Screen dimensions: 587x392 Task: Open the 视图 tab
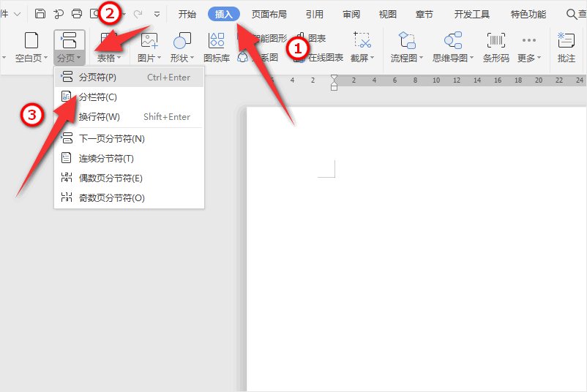pos(388,14)
